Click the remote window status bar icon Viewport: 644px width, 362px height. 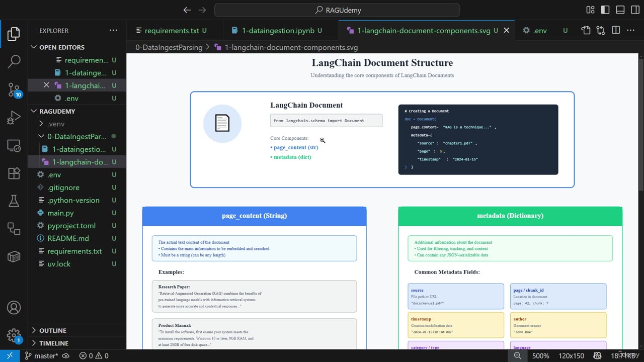(10, 355)
